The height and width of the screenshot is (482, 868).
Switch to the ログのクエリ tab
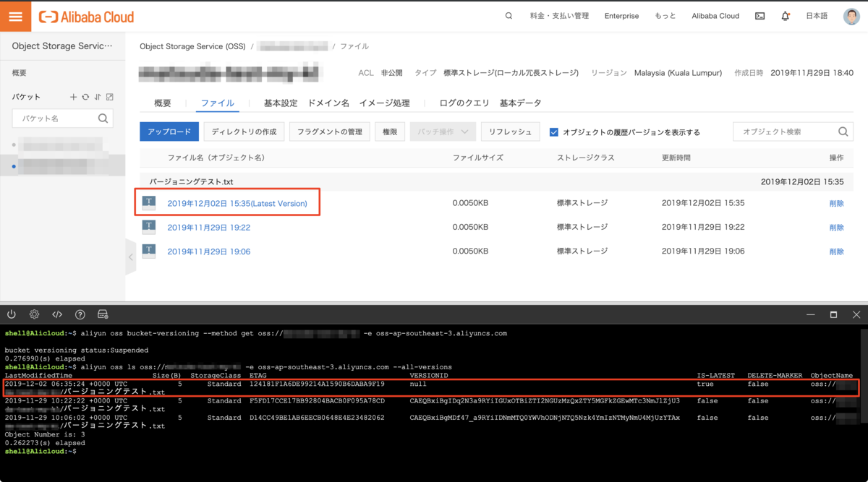(x=464, y=103)
